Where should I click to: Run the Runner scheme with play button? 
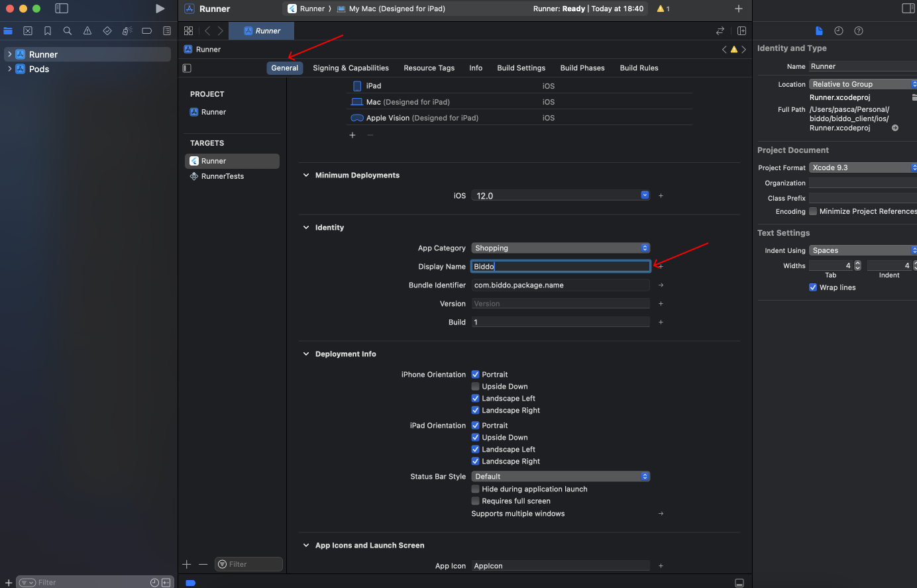(x=160, y=9)
